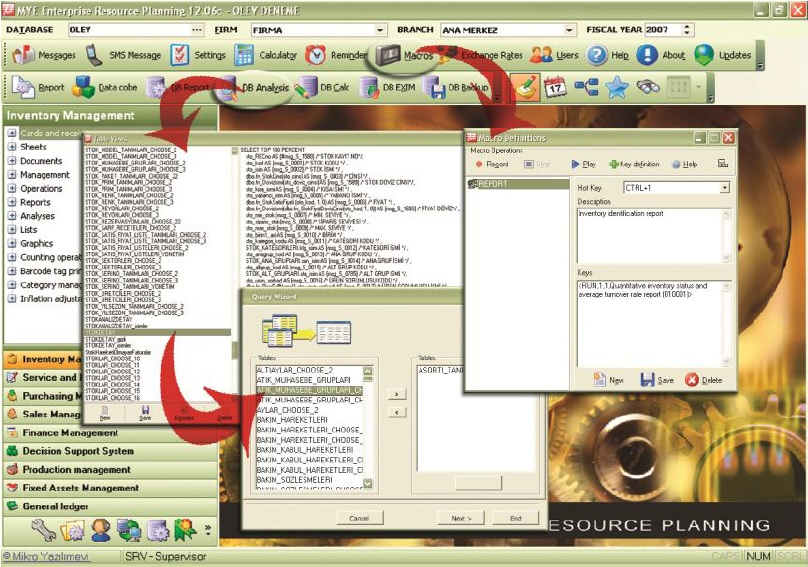Expand the Operations tree node
This screenshot has height=567, width=808.
pos(12,189)
